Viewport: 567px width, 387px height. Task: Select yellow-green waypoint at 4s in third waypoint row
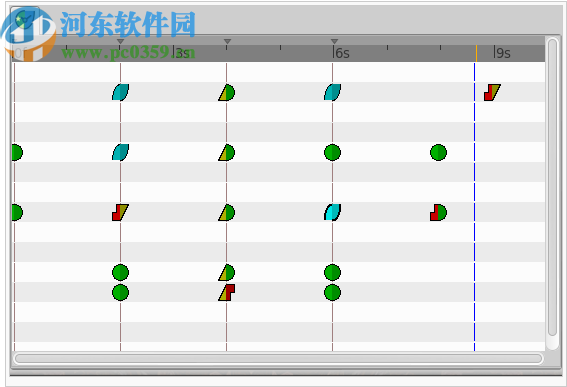pos(226,212)
